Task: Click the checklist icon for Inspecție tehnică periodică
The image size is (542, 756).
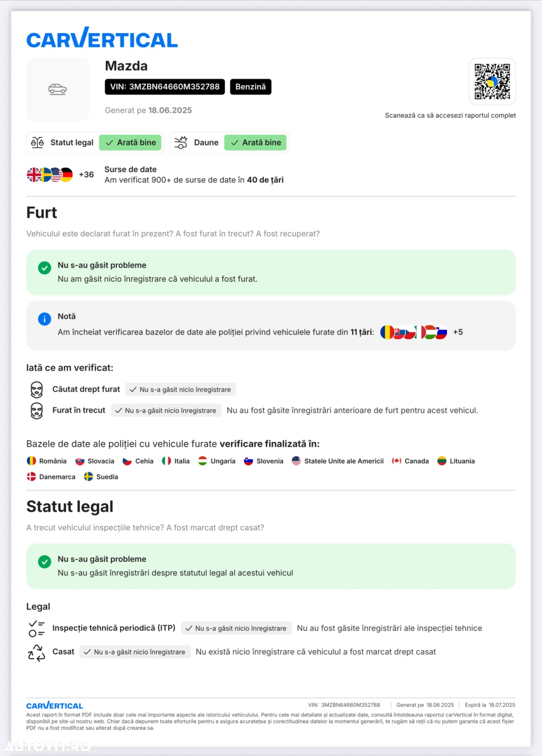Action: 37,629
